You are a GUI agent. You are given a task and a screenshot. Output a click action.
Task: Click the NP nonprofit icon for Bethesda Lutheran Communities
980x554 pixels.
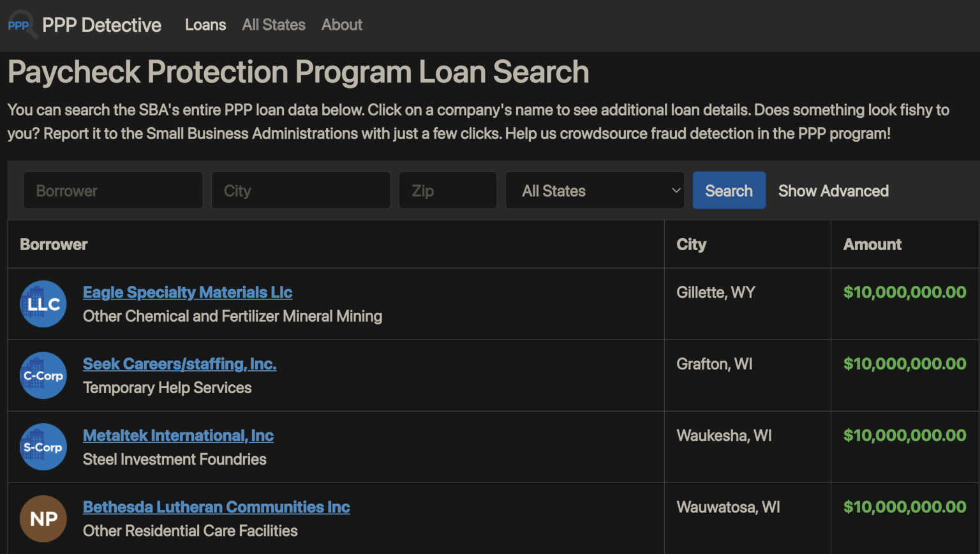pyautogui.click(x=43, y=518)
